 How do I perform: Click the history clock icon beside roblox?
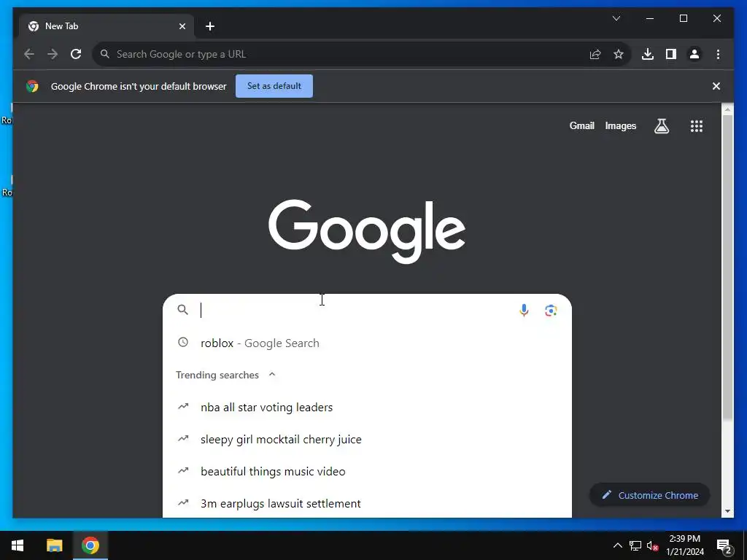click(183, 342)
